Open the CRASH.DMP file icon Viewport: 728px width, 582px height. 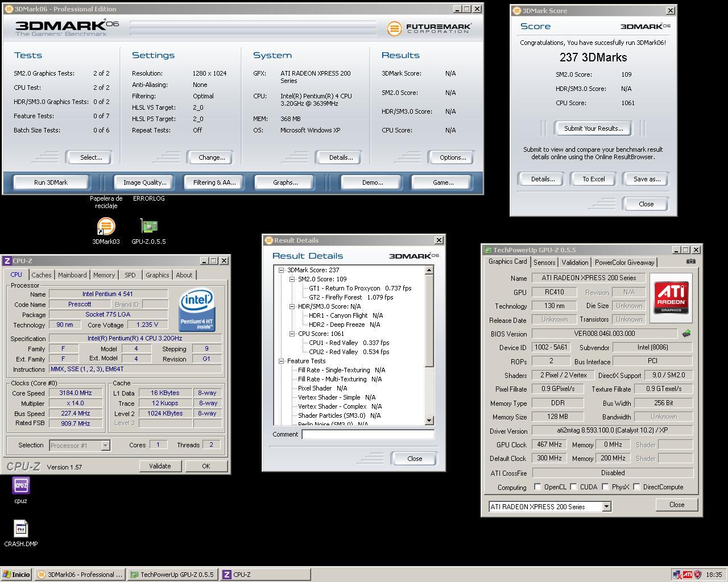click(20, 529)
